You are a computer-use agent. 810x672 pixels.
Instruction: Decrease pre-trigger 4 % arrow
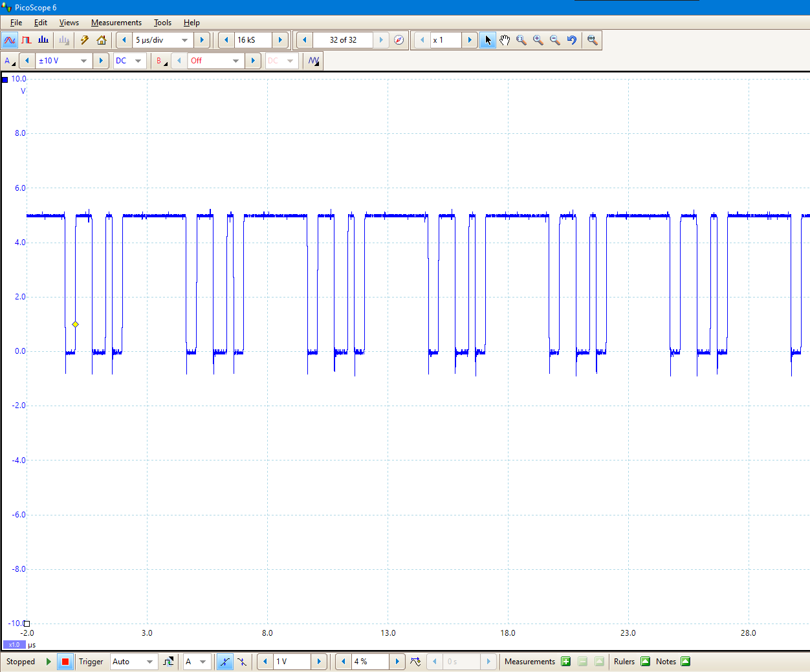click(344, 662)
